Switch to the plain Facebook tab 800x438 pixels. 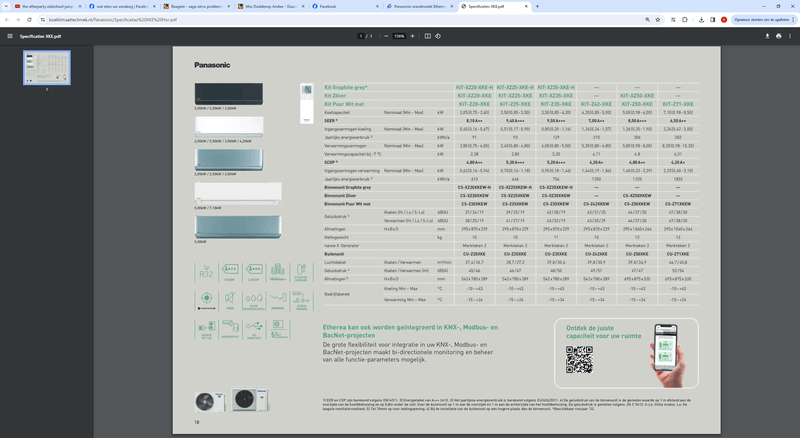[345, 7]
